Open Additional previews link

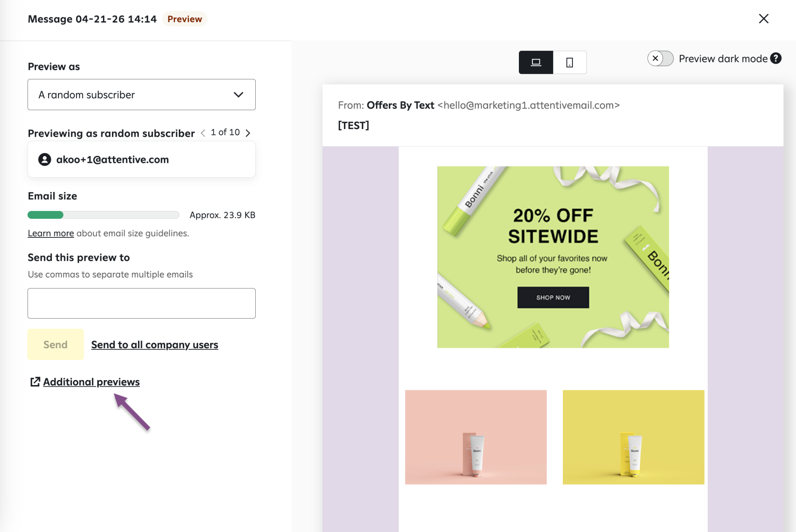[91, 382]
